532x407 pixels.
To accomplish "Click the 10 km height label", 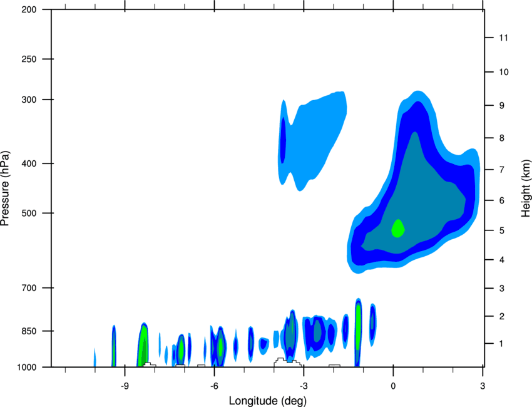I will 503,72.
